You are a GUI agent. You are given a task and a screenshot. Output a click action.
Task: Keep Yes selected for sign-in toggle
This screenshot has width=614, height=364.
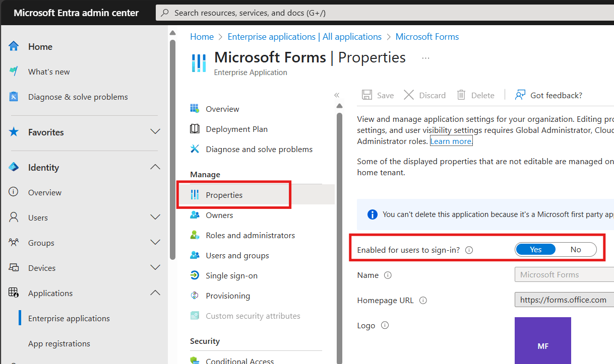coord(535,249)
